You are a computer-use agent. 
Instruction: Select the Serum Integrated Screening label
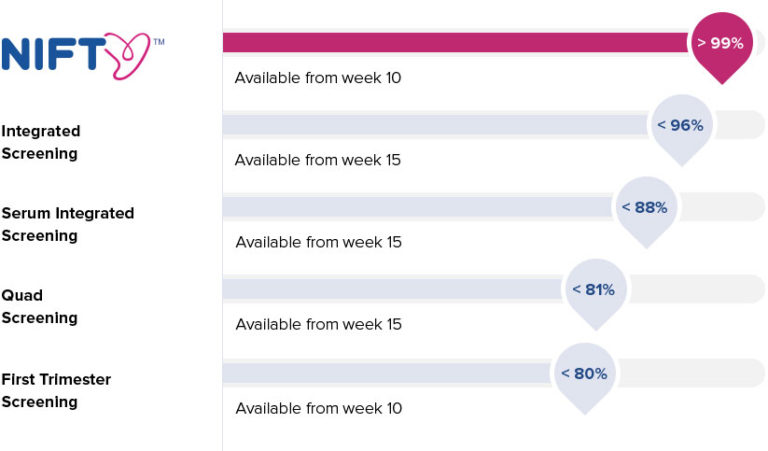tap(67, 224)
